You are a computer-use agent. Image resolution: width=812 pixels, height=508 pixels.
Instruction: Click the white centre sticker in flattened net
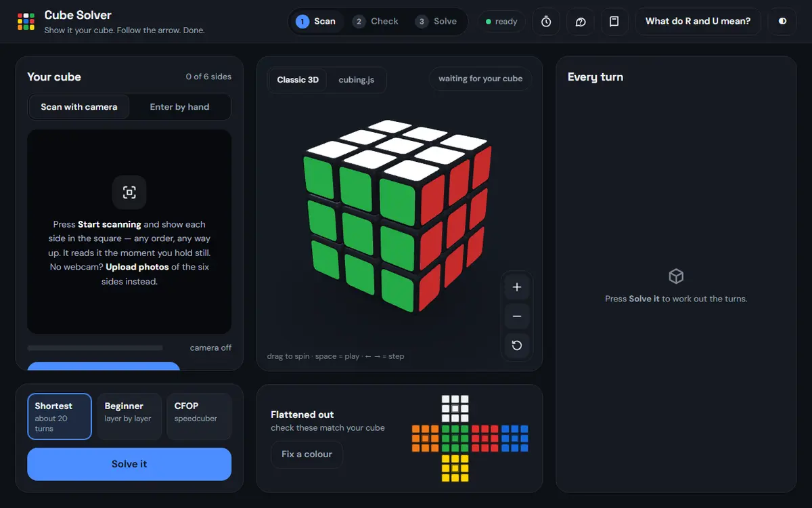coord(455,408)
